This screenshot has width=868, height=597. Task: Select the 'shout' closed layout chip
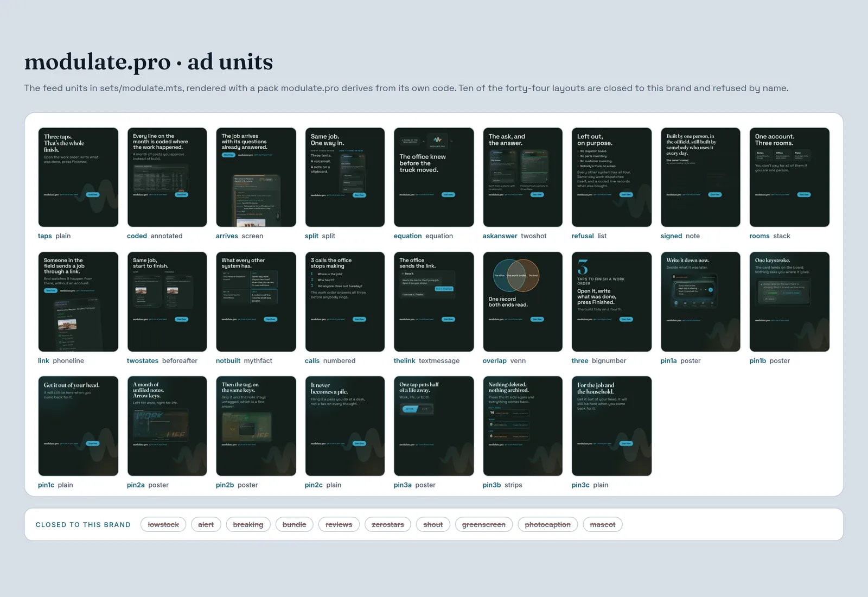(x=433, y=525)
